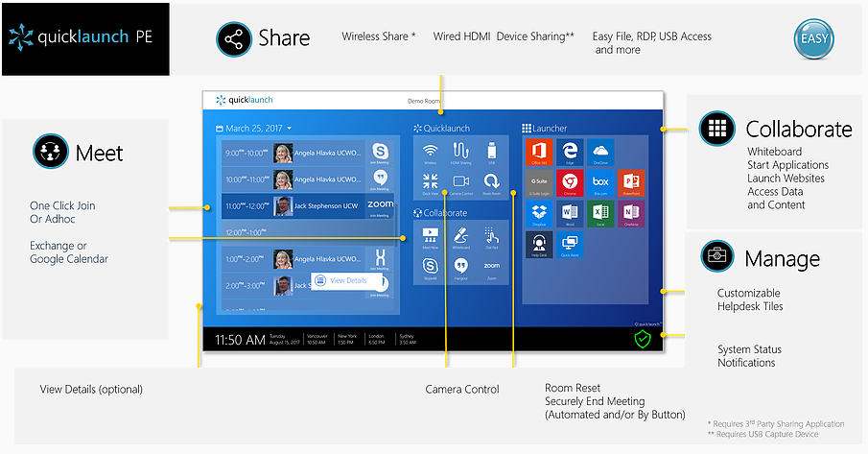Screen dimensions: 868x454
Task: Click the Manage toolbox circle icon
Action: (x=716, y=255)
